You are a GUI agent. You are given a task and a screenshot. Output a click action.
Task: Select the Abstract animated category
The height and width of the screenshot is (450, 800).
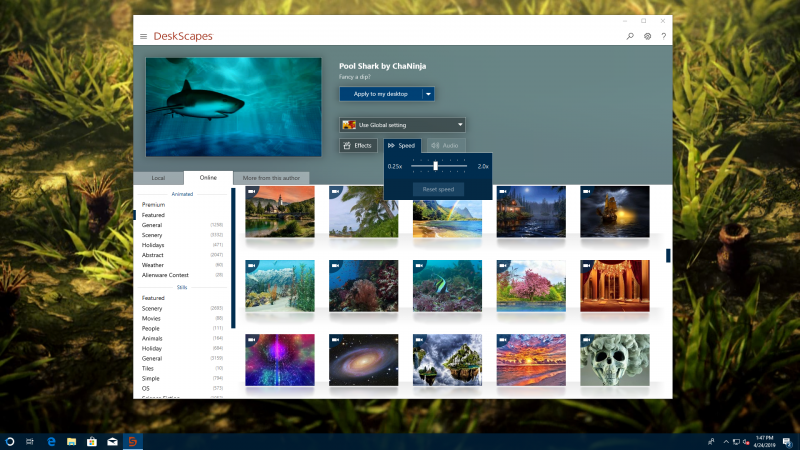[x=153, y=255]
